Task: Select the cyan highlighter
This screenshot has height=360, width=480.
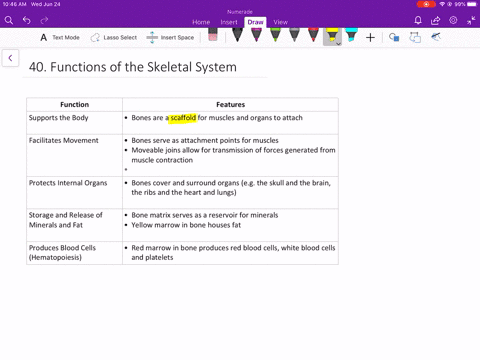Action: (x=351, y=35)
